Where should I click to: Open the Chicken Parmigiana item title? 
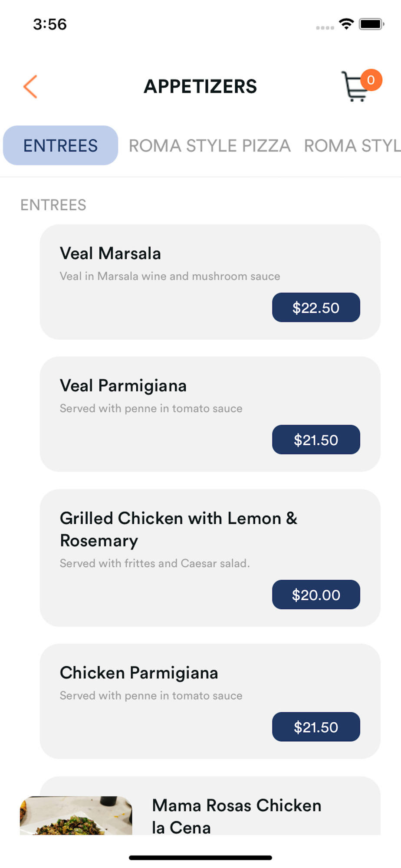[x=139, y=673]
